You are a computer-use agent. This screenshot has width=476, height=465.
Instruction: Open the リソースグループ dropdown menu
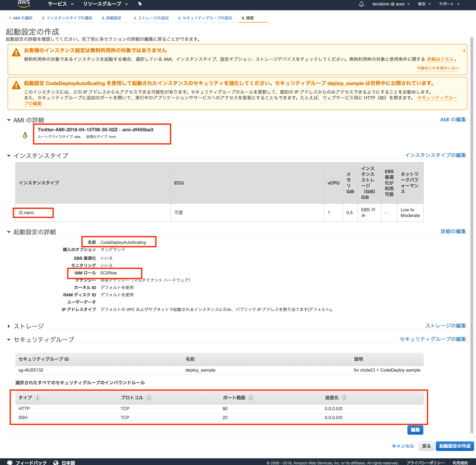pyautogui.click(x=105, y=4)
